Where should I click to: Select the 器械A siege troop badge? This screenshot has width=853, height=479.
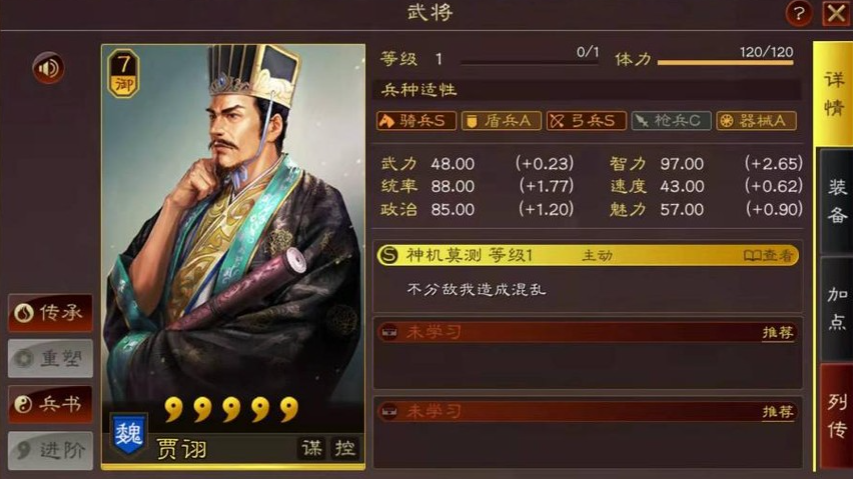pos(756,121)
